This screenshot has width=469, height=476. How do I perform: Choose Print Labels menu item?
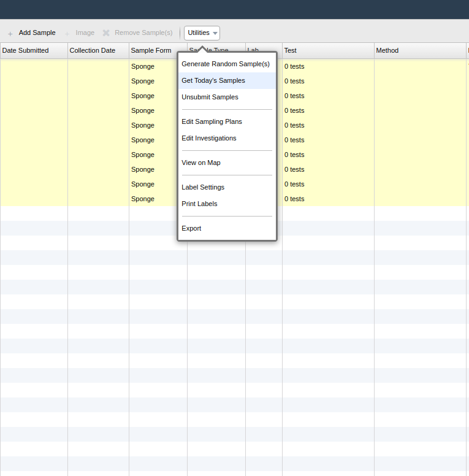point(227,204)
